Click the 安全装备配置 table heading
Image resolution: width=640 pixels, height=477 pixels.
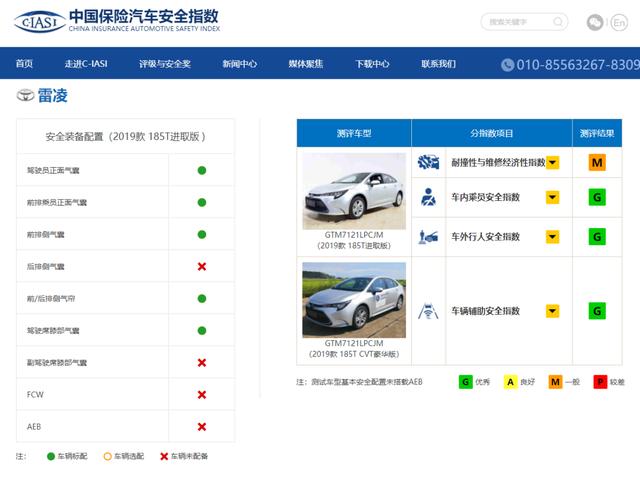(x=125, y=136)
